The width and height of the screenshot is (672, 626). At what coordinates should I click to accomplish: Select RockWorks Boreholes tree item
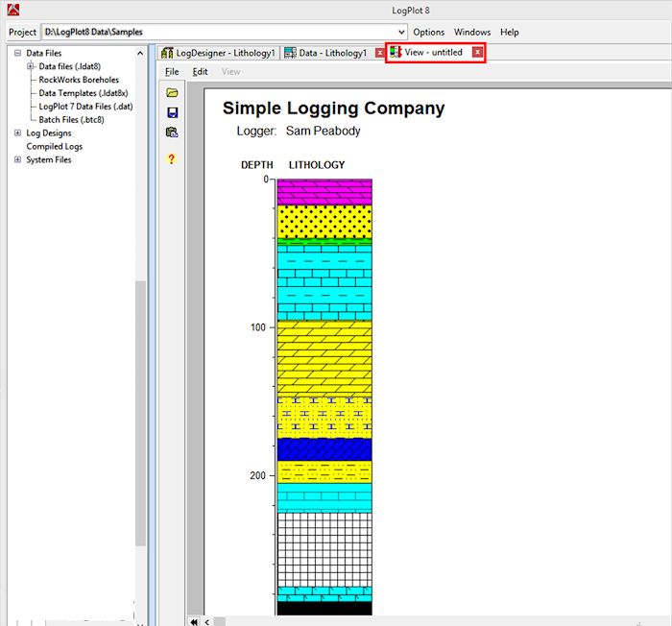click(x=79, y=80)
